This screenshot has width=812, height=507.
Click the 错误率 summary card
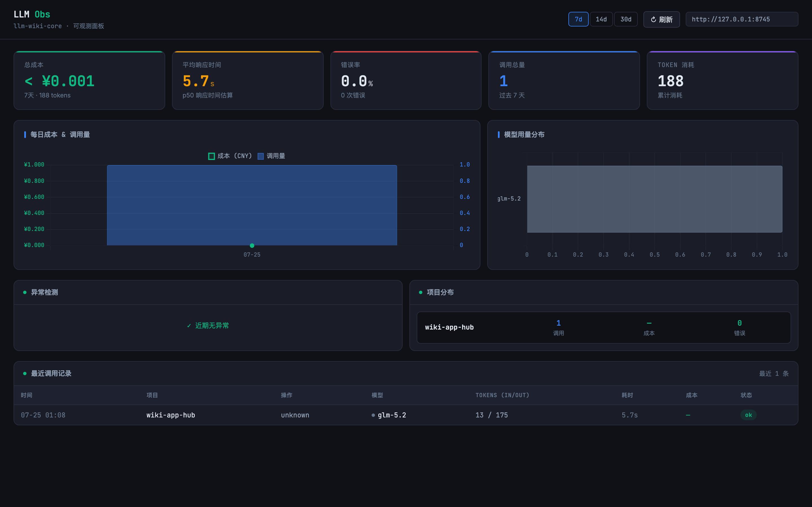[406, 81]
